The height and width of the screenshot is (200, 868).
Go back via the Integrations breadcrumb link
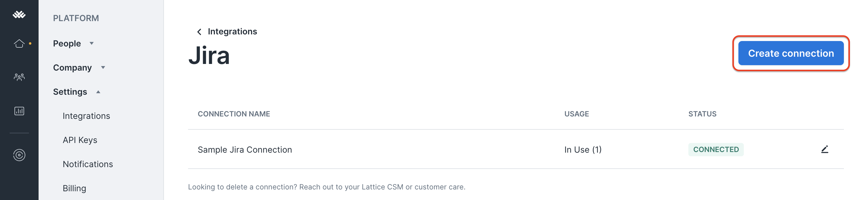click(232, 31)
